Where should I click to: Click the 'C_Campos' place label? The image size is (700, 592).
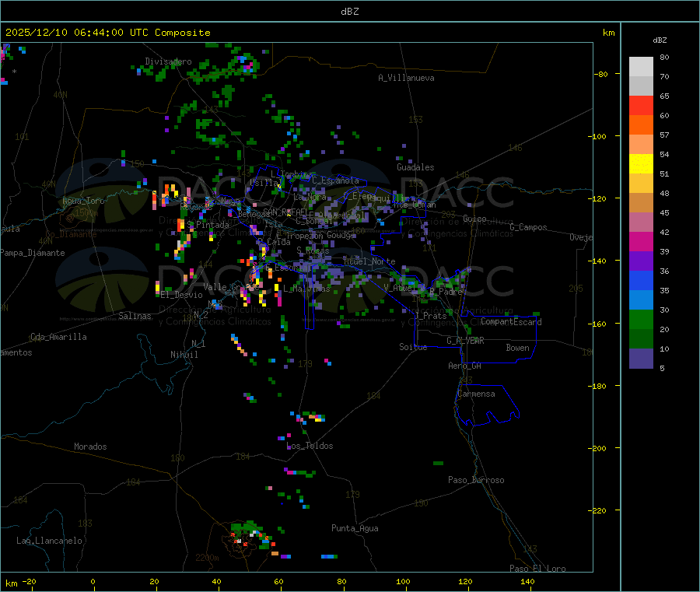point(529,227)
